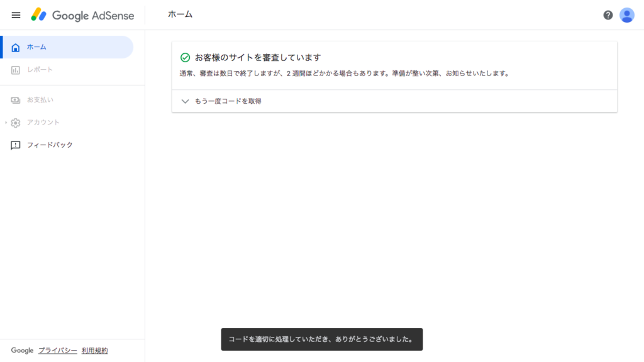The image size is (644, 362).
Task: Select the feedback icon beside フィードバック
Action: click(14, 145)
